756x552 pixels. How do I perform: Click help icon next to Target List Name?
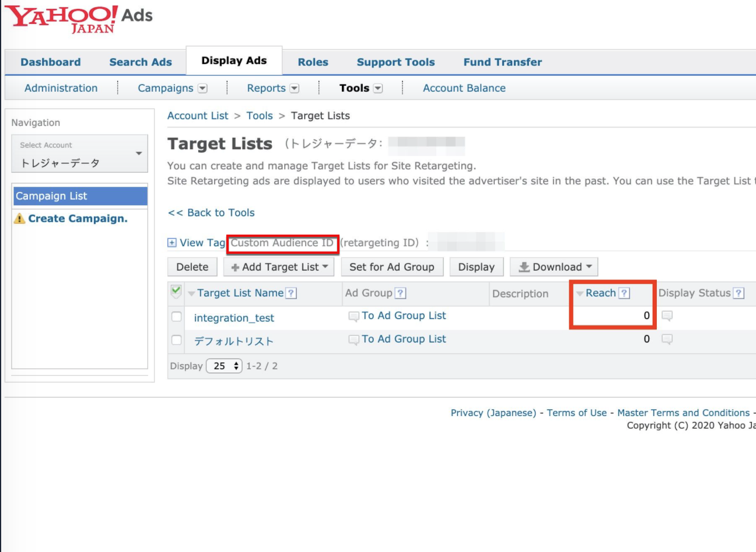pos(291,294)
